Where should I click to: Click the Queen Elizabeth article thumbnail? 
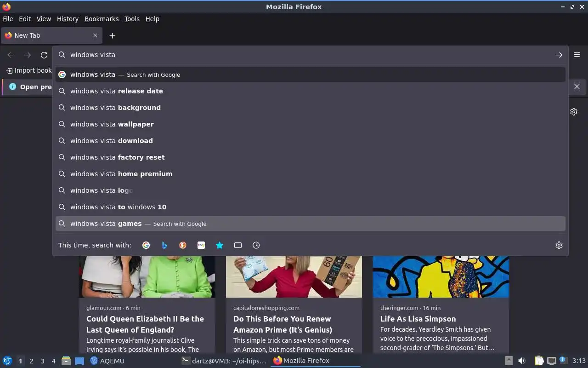pos(147,277)
